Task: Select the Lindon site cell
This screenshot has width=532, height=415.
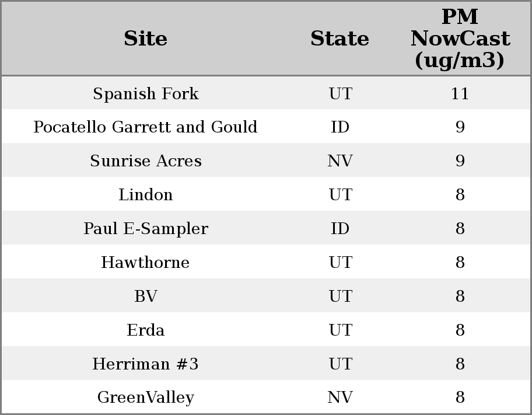Action: (x=145, y=195)
